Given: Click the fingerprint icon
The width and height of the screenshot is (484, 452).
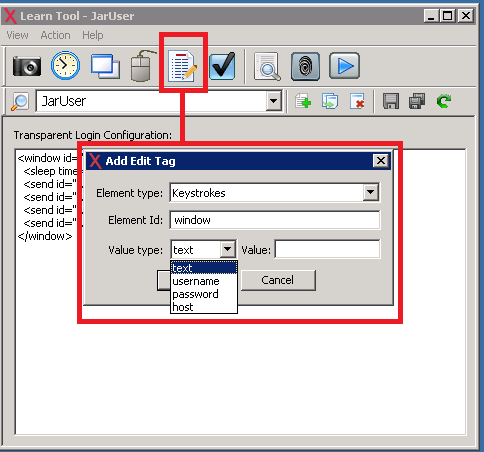Looking at the screenshot, I should pyautogui.click(x=305, y=66).
